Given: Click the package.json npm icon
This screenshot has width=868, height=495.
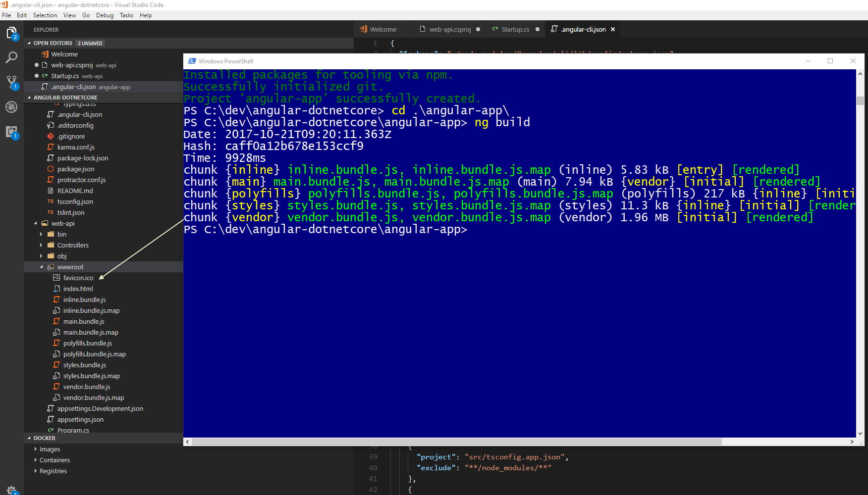Looking at the screenshot, I should click(51, 169).
